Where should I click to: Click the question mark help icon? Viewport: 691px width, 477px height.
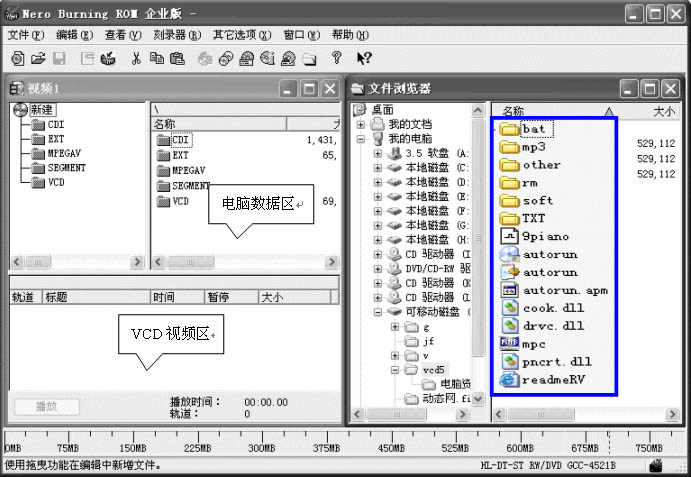coord(336,58)
